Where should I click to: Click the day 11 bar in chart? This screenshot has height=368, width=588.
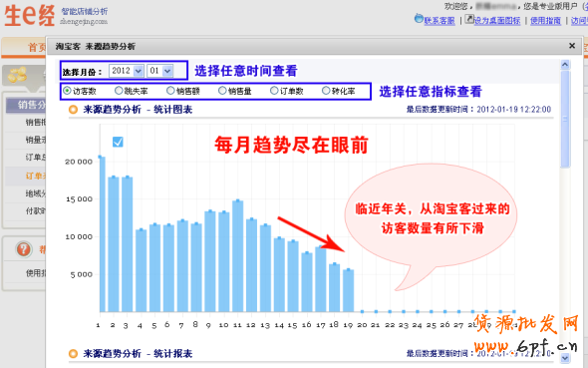pyautogui.click(x=238, y=256)
